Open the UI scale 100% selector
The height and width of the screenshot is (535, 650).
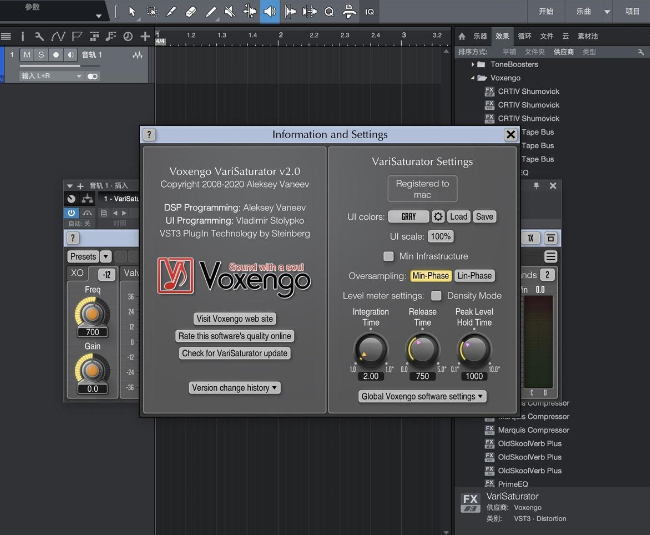click(441, 236)
